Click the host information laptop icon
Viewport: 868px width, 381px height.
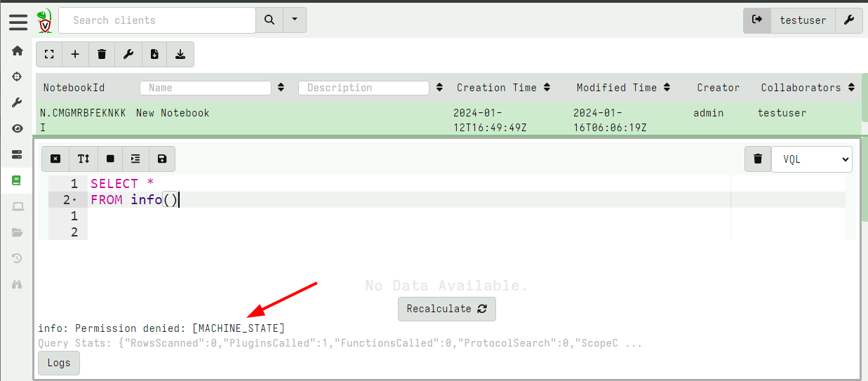(18, 206)
